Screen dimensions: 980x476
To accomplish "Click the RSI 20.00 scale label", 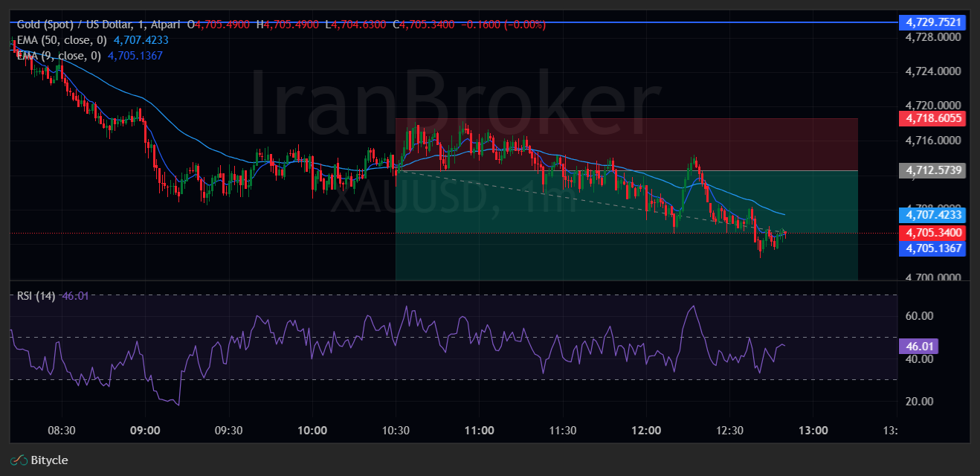I will click(919, 402).
